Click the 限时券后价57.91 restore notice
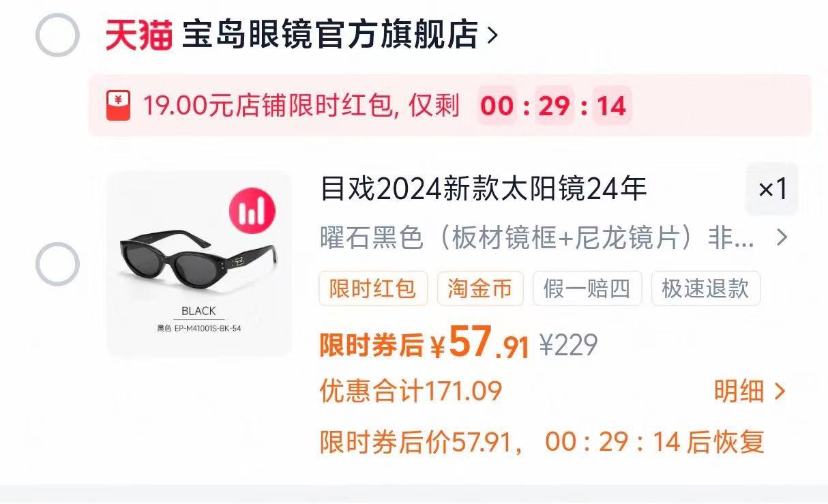The width and height of the screenshot is (828, 504). click(x=542, y=442)
